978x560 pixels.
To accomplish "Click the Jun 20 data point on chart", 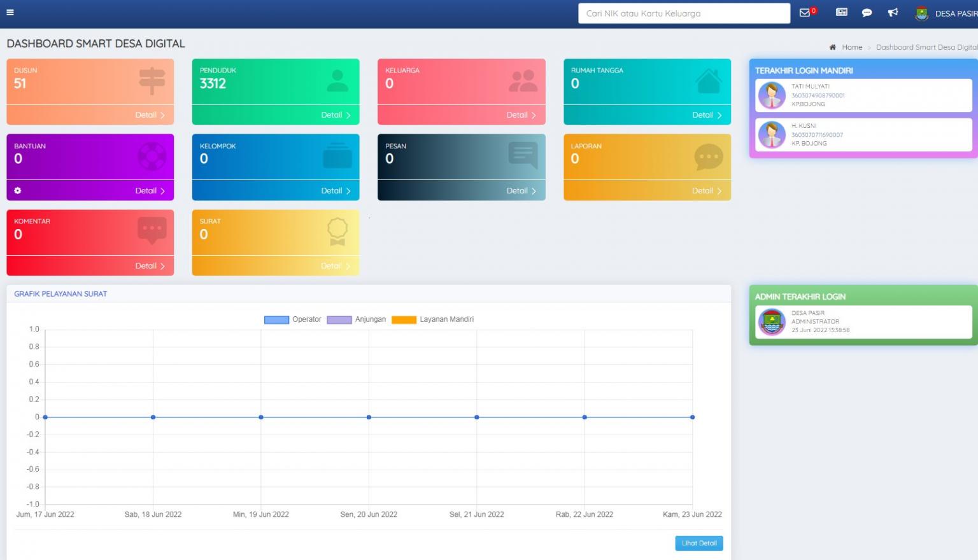I will pos(369,417).
